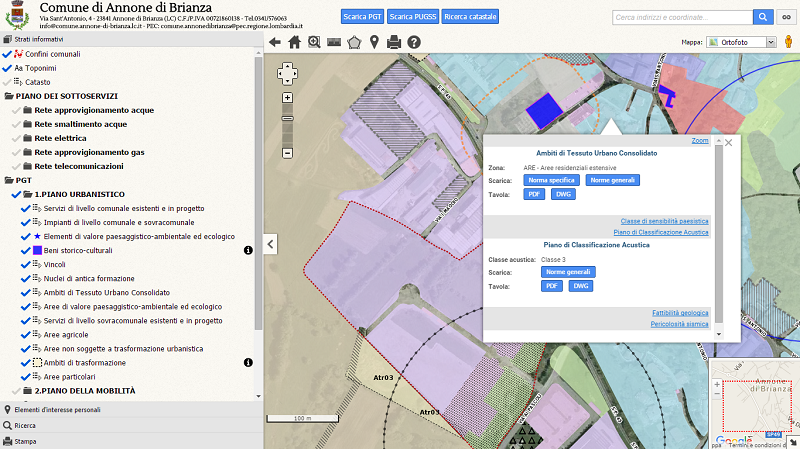Screen dimensions: 800x449
Task: Click the Scarica PGT button
Action: tap(362, 17)
